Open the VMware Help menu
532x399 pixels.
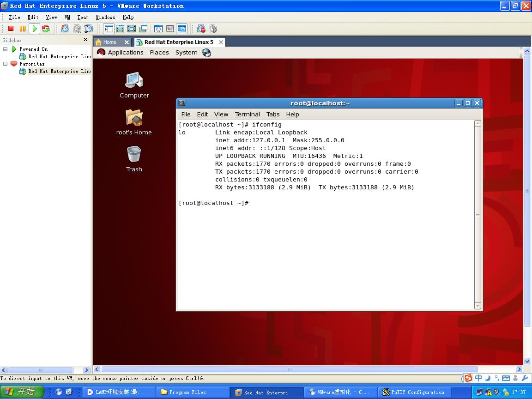[128, 17]
